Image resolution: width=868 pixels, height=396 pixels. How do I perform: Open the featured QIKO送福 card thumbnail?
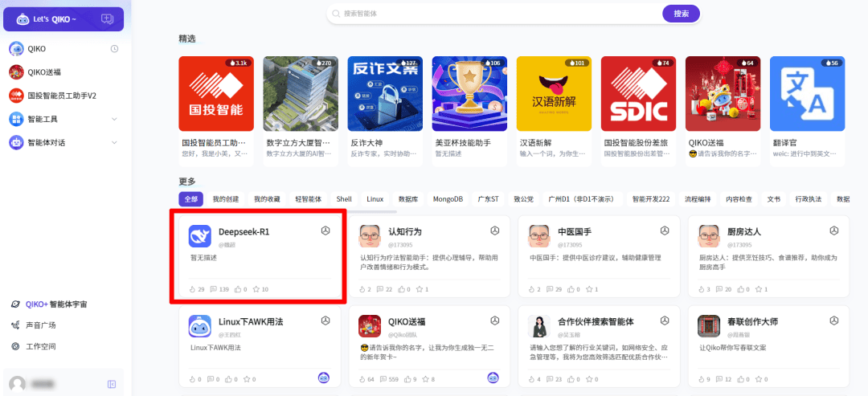point(723,93)
